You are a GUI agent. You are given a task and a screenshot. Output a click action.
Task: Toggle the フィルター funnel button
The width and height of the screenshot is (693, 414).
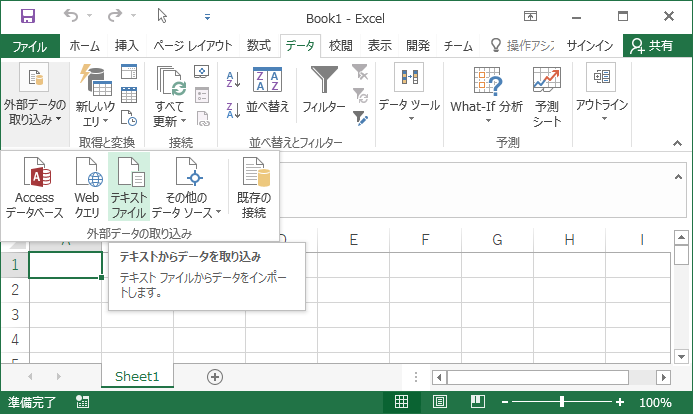(324, 91)
